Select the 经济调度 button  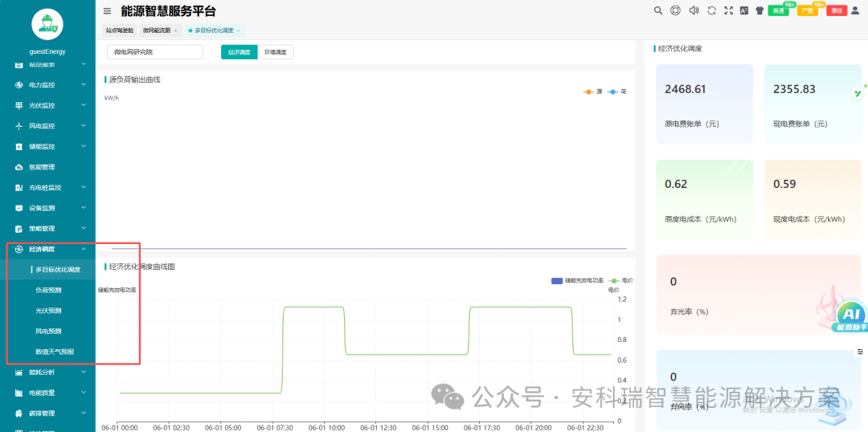[240, 52]
